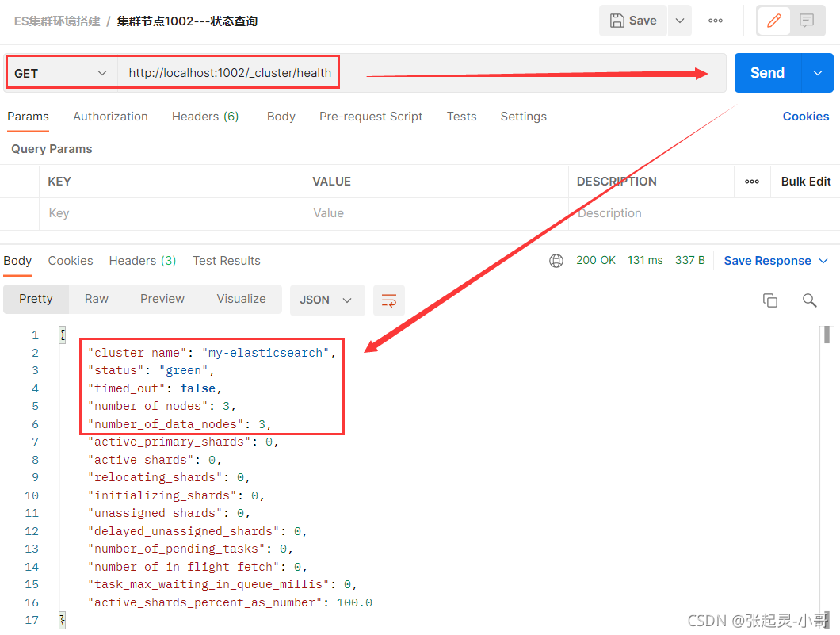The image size is (840, 635).
Task: Collapse the JSON object at line 1
Action: click(x=62, y=335)
